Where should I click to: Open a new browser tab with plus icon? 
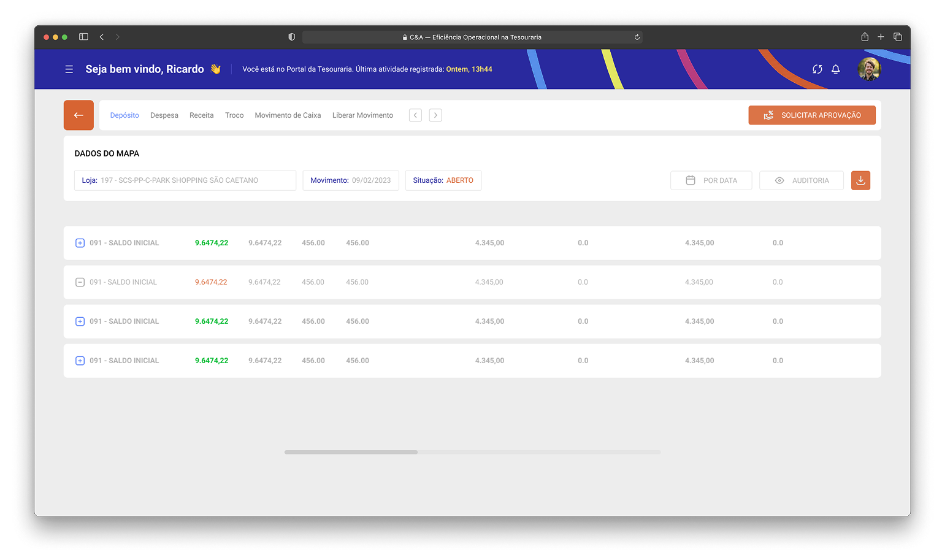click(881, 37)
